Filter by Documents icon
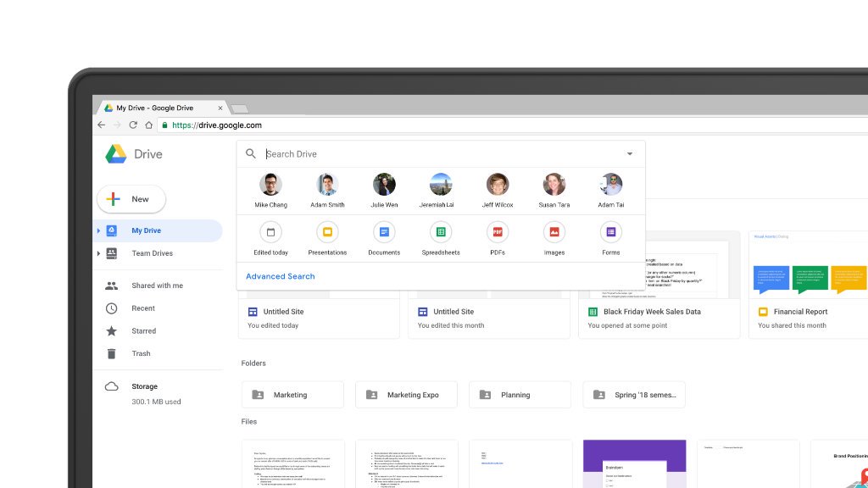The width and height of the screenshot is (868, 488). click(x=384, y=232)
